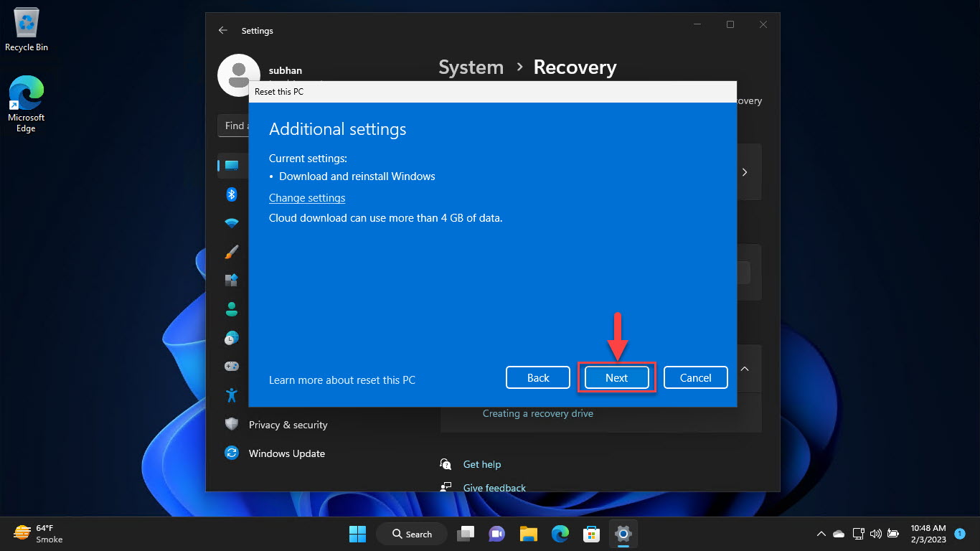Click the taskbar Search box
This screenshot has height=551, width=980.
click(413, 534)
